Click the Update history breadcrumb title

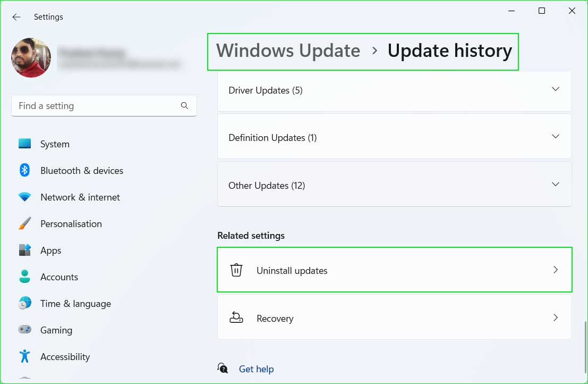coord(449,51)
